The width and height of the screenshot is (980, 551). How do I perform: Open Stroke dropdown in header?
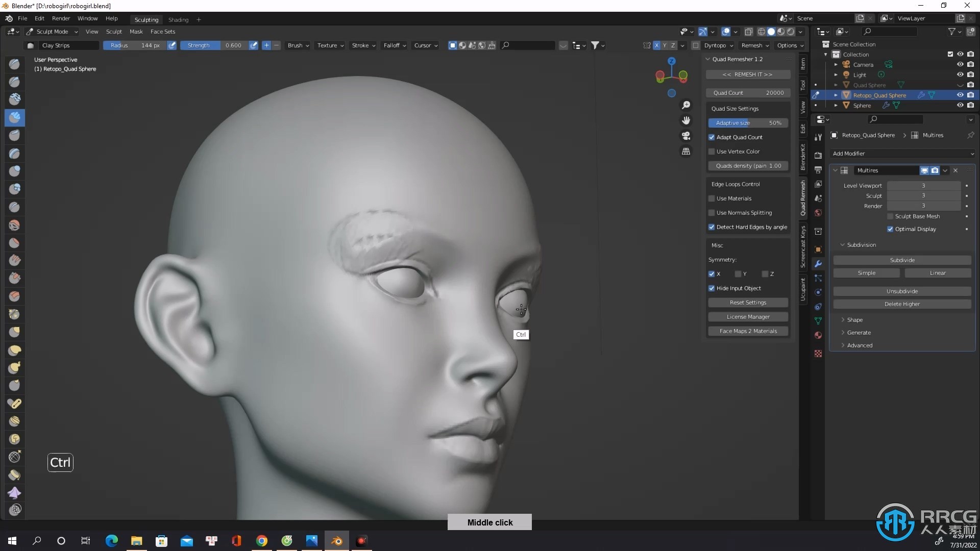(x=363, y=45)
